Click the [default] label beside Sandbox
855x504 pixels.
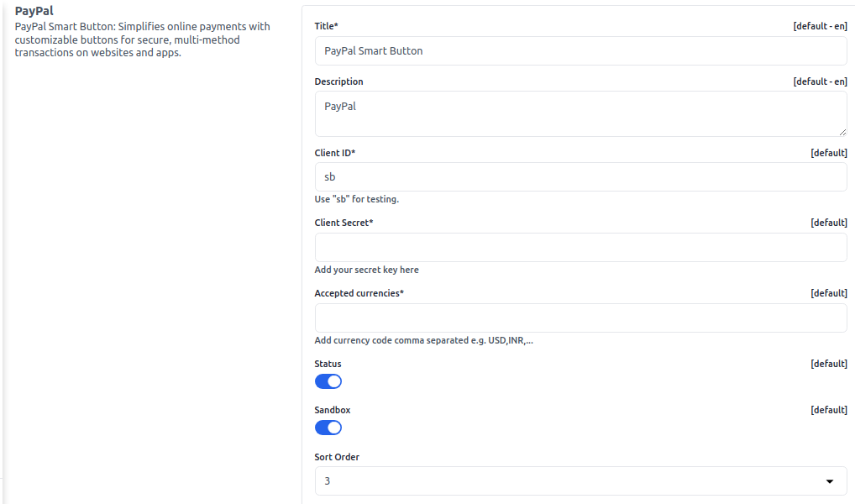tap(829, 410)
